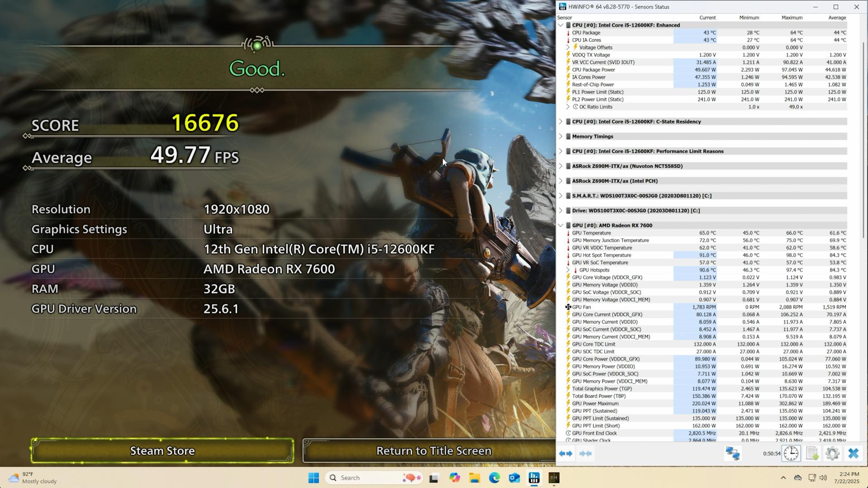Click the collapse columns arrows icon in HWiNFO

pos(586,453)
